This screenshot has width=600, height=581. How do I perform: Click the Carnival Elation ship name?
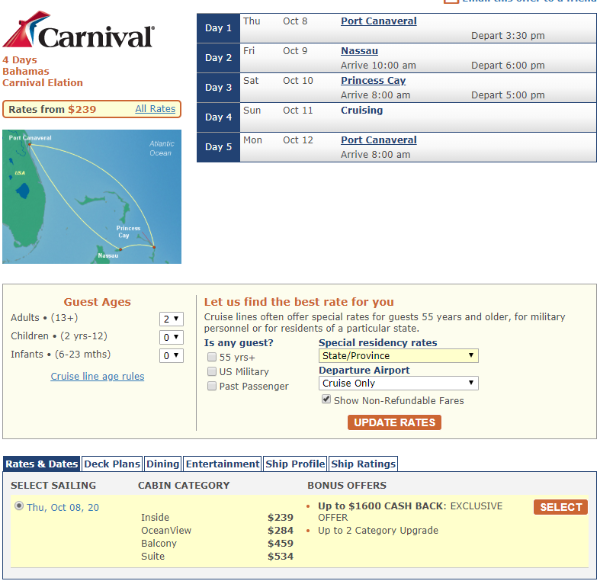click(42, 83)
